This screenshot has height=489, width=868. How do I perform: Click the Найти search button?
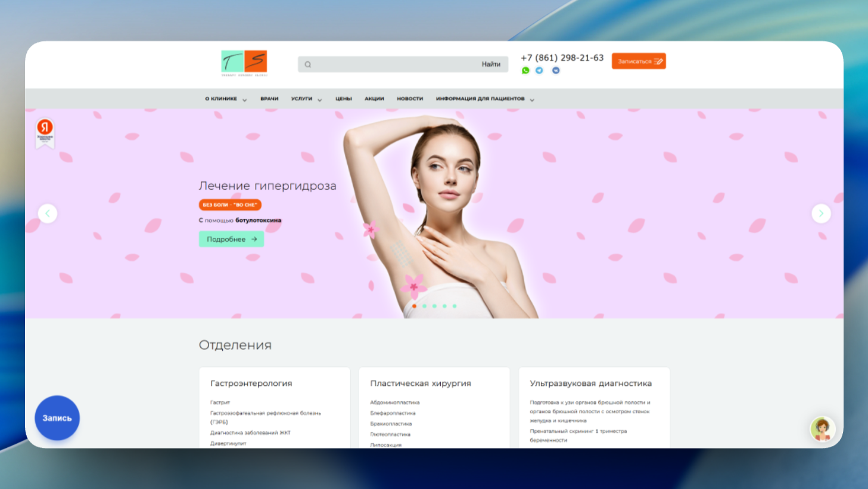491,64
